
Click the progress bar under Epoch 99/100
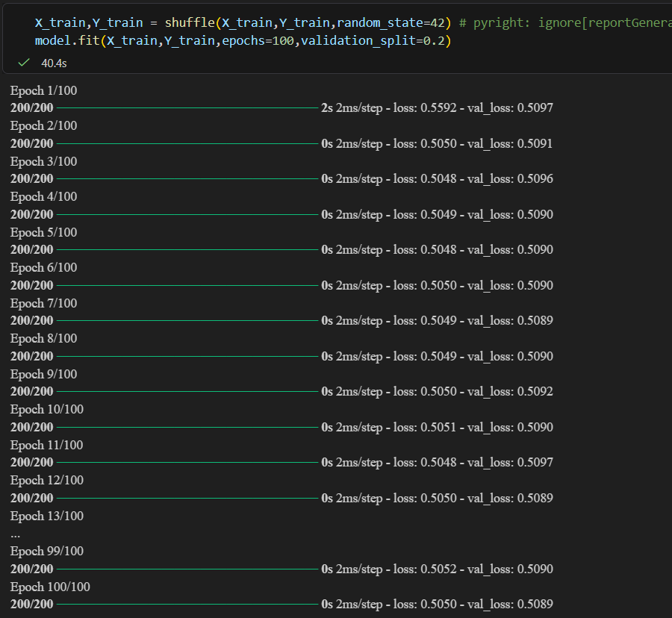click(x=187, y=569)
